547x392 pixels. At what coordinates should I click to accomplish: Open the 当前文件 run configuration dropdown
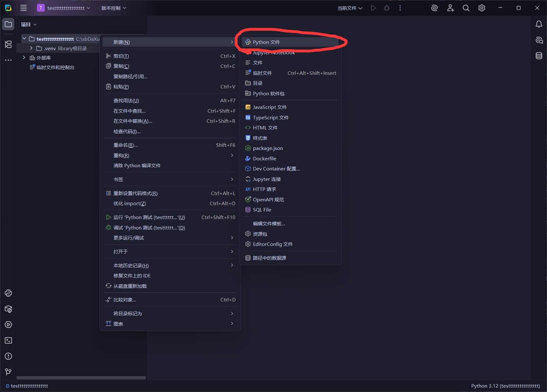pyautogui.click(x=350, y=8)
